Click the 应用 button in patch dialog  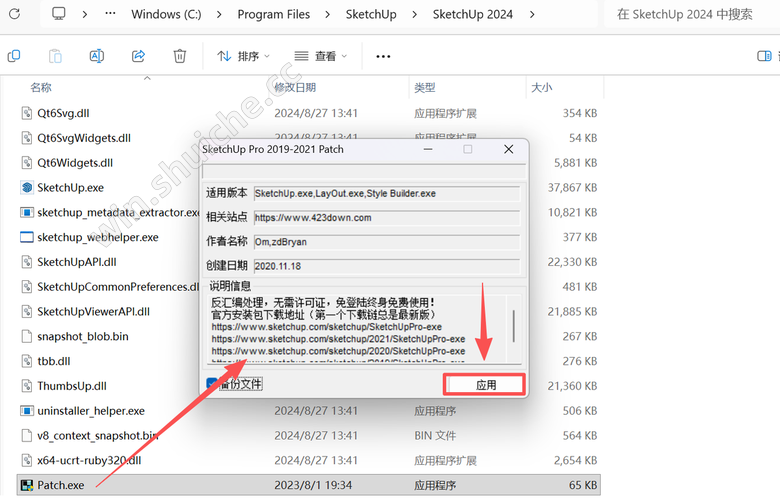(x=485, y=384)
